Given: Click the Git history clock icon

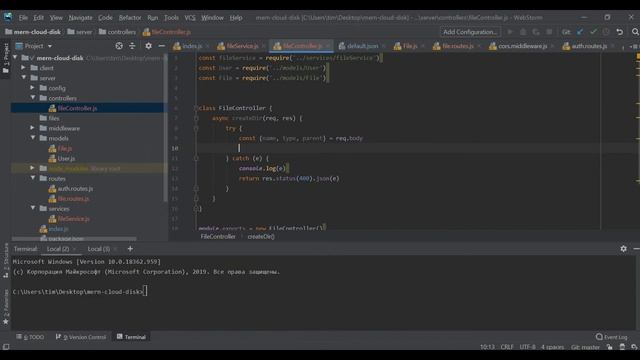Looking at the screenshot, I should click(x=606, y=32).
